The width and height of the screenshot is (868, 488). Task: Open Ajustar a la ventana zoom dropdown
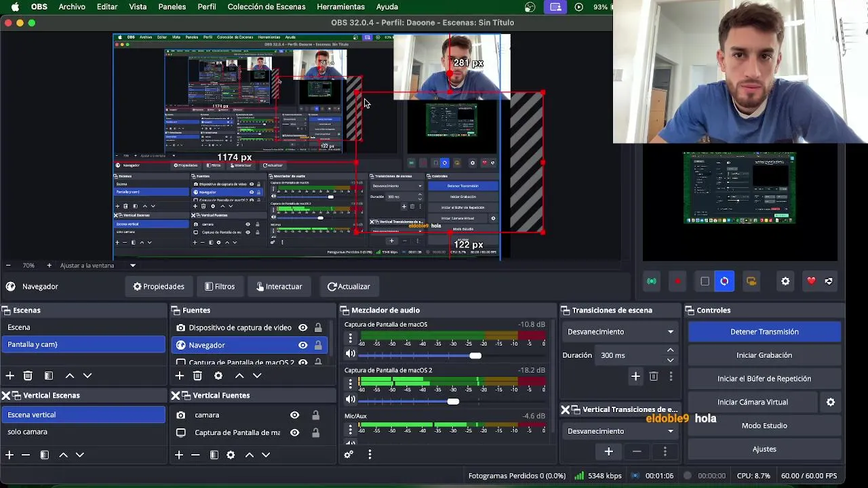pyautogui.click(x=98, y=266)
